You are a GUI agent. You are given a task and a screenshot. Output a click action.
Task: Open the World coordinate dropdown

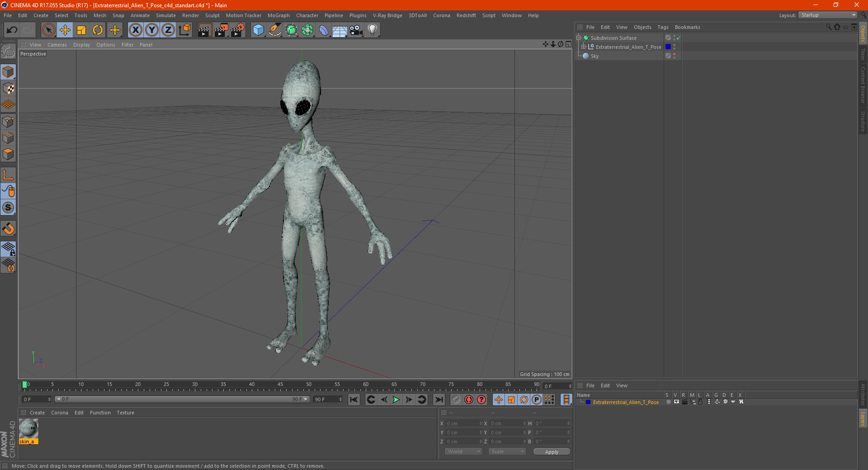[x=464, y=451]
